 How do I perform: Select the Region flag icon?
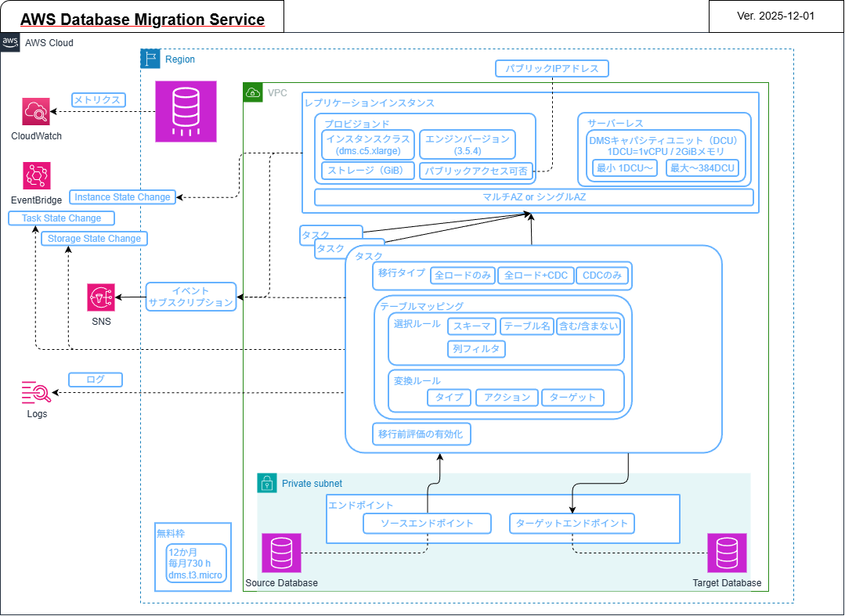click(x=150, y=59)
